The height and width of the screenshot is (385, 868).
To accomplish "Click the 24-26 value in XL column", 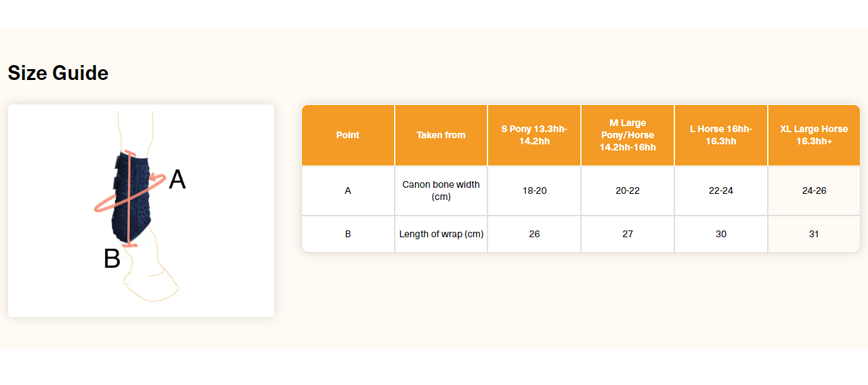I will pos(814,190).
